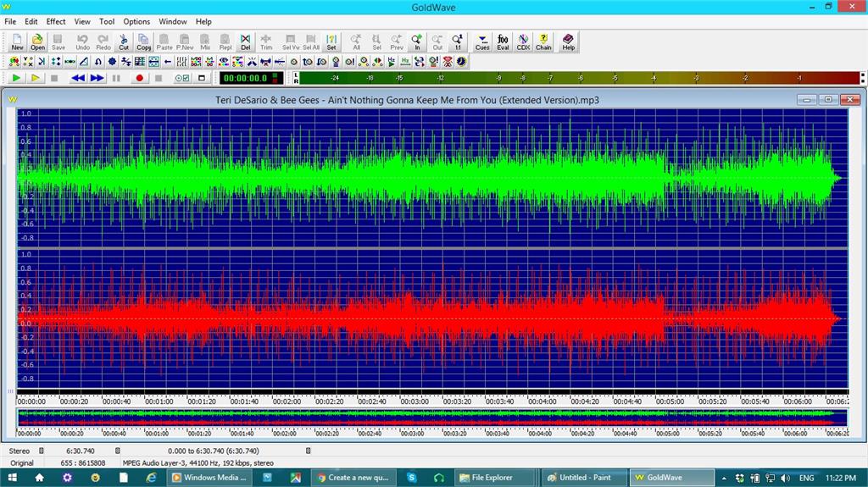The height and width of the screenshot is (487, 868).
Task: Open the File menu
Action: pyautogui.click(x=10, y=21)
